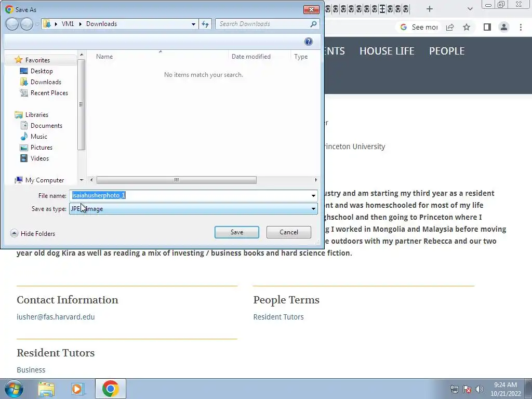
Task: Sort by Date modified column
Action: click(x=251, y=57)
